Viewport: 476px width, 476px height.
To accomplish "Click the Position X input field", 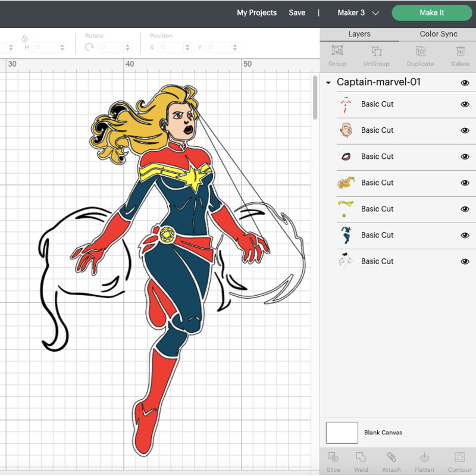I will 171,47.
